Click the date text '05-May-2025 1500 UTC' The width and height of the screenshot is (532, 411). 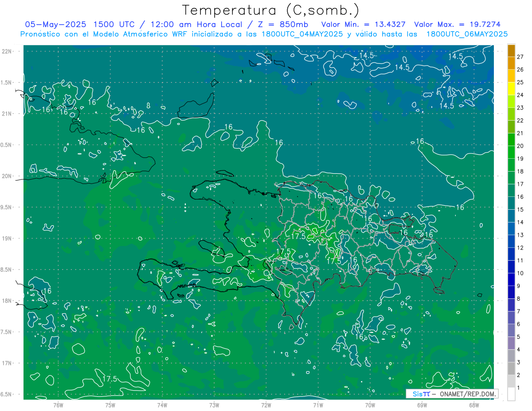coord(80,24)
